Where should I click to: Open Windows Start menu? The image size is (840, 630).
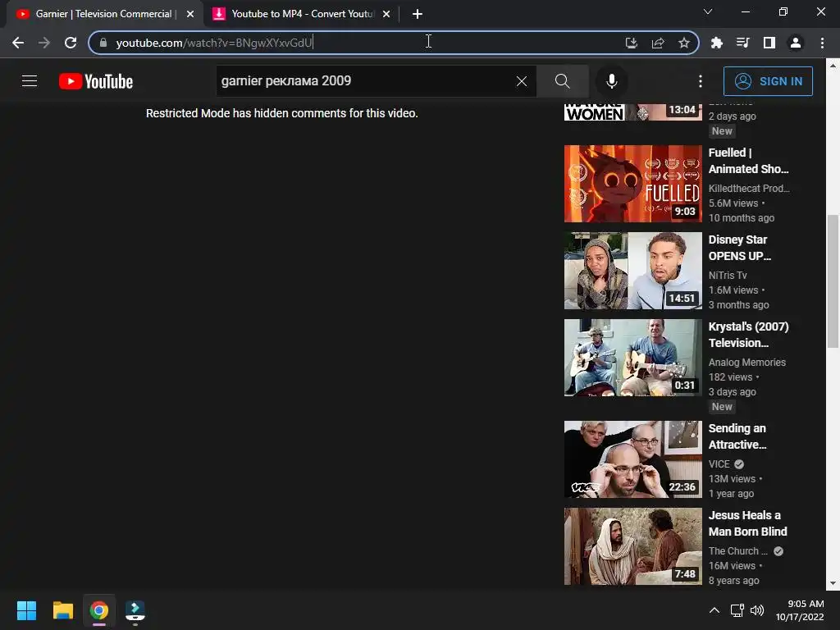pos(26,610)
